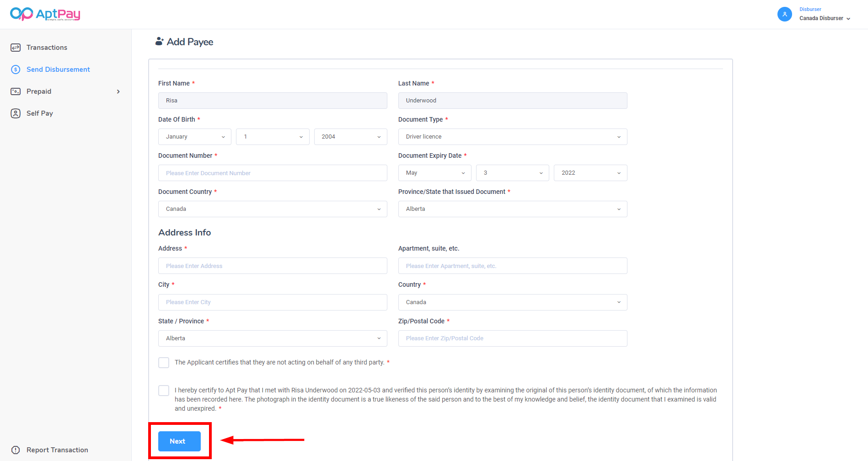Click the Zip/Postal Code input field

[x=512, y=338]
